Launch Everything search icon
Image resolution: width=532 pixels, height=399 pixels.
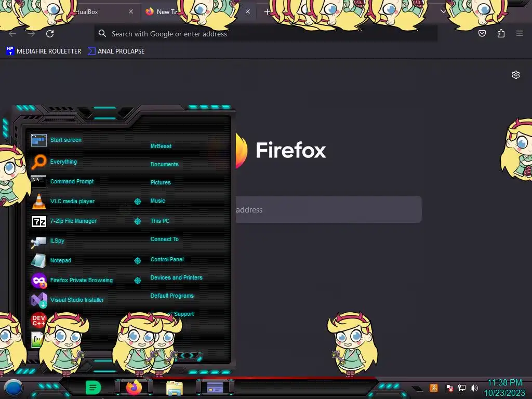38,162
